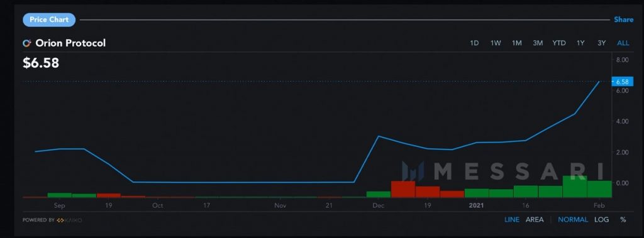
Task: Click the Orion Protocol title text
Action: coord(70,43)
